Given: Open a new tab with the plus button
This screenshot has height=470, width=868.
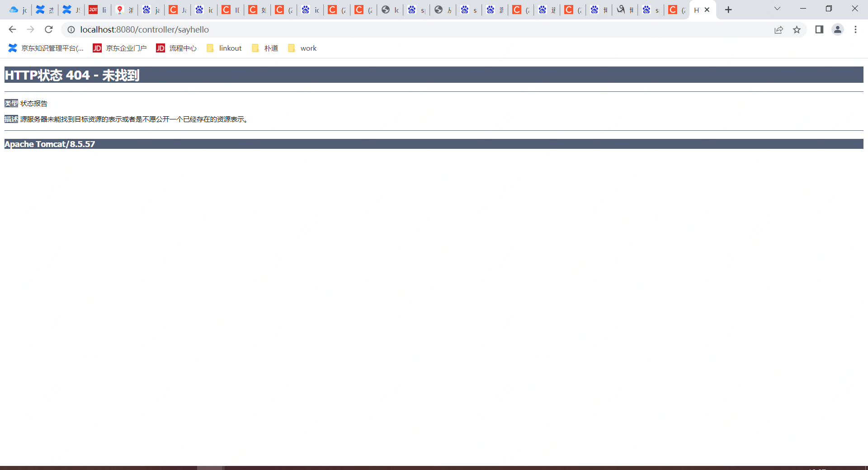Looking at the screenshot, I should pyautogui.click(x=728, y=10).
